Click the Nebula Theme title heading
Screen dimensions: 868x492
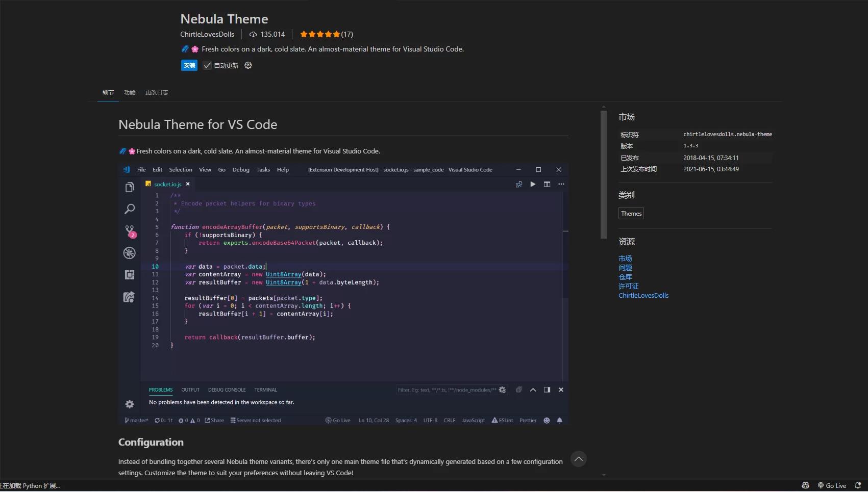pyautogui.click(x=224, y=19)
